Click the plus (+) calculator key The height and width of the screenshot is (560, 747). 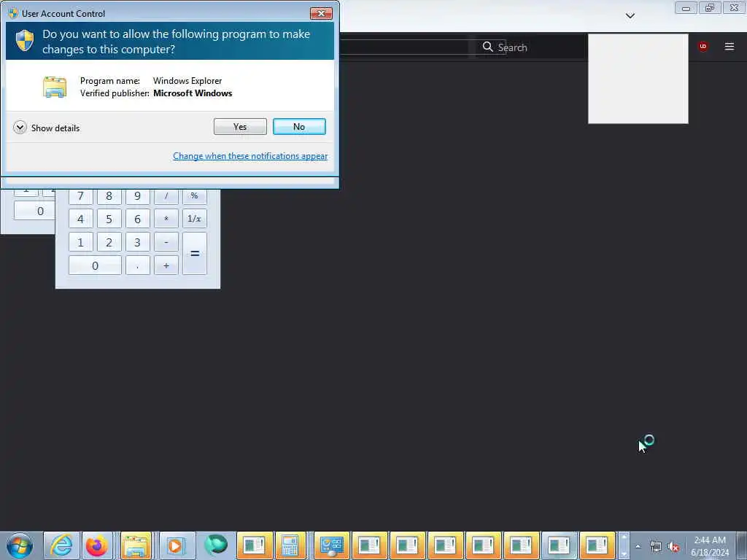pos(166,265)
